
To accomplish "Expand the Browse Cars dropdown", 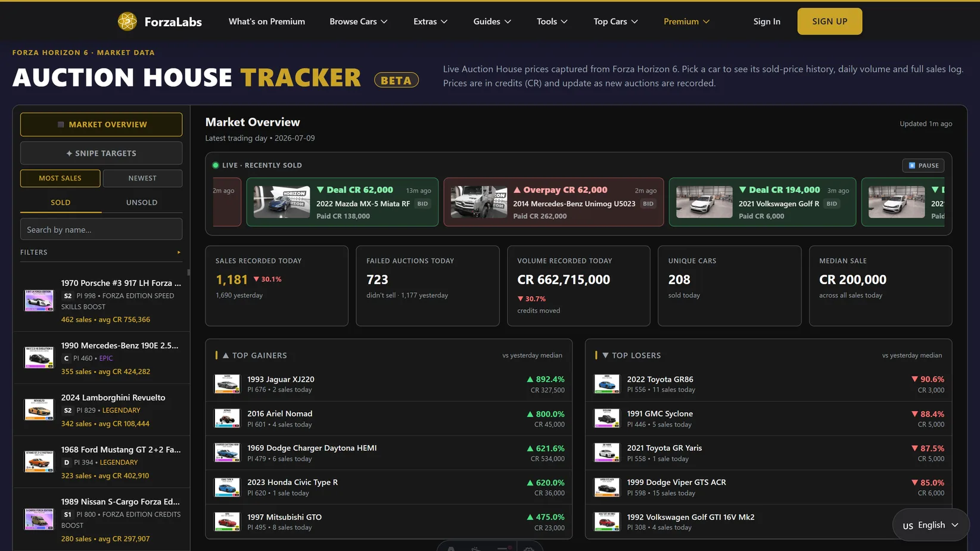I will [359, 21].
